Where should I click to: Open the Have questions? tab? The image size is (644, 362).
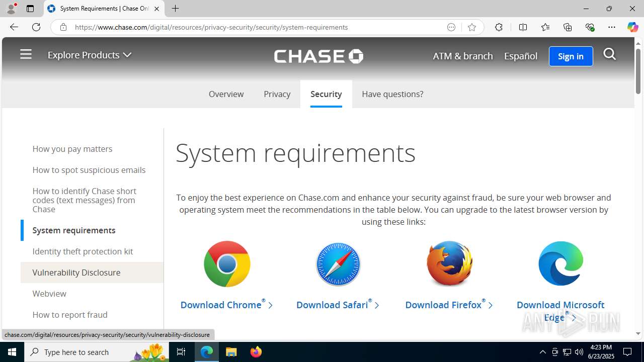tap(392, 94)
